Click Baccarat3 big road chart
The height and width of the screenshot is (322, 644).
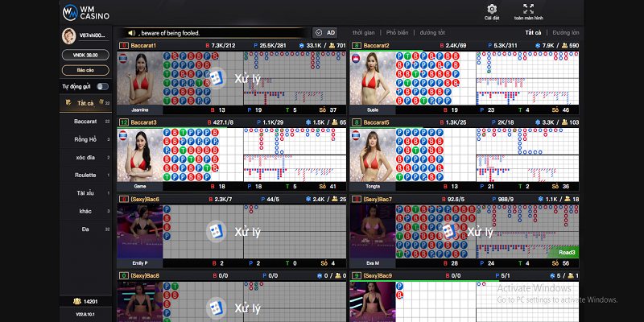pyautogui.click(x=295, y=142)
